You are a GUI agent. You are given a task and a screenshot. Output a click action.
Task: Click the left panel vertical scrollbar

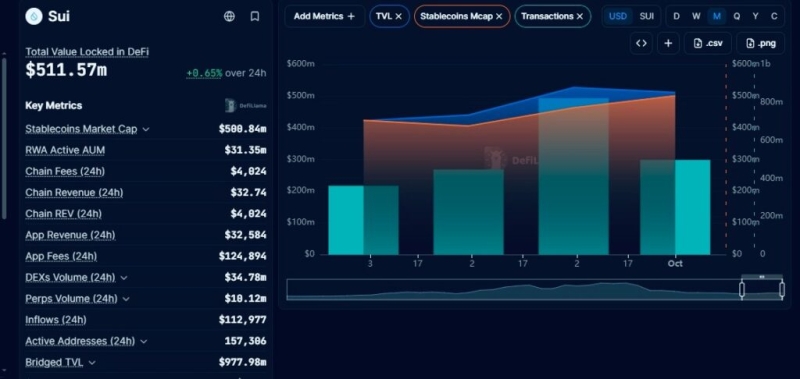tap(4, 138)
